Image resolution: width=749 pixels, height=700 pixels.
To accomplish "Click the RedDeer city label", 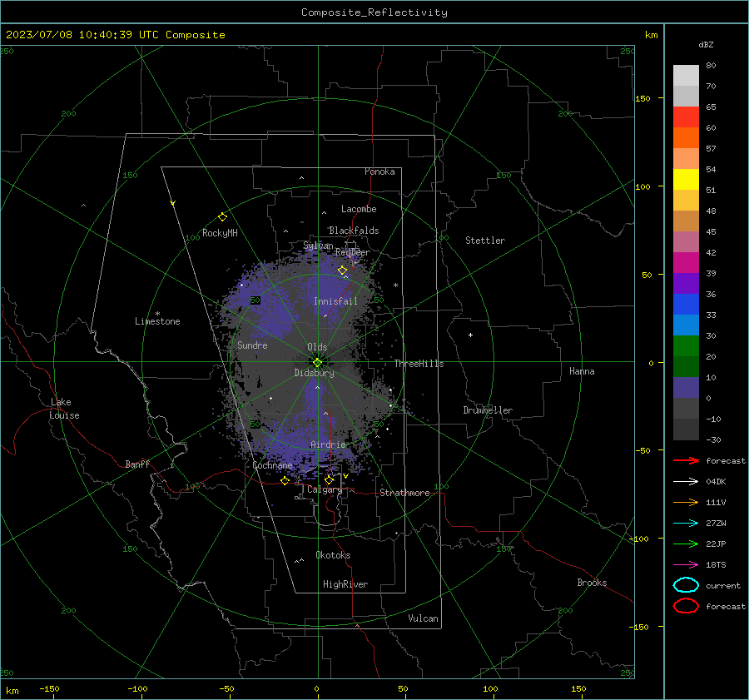I will point(353,252).
